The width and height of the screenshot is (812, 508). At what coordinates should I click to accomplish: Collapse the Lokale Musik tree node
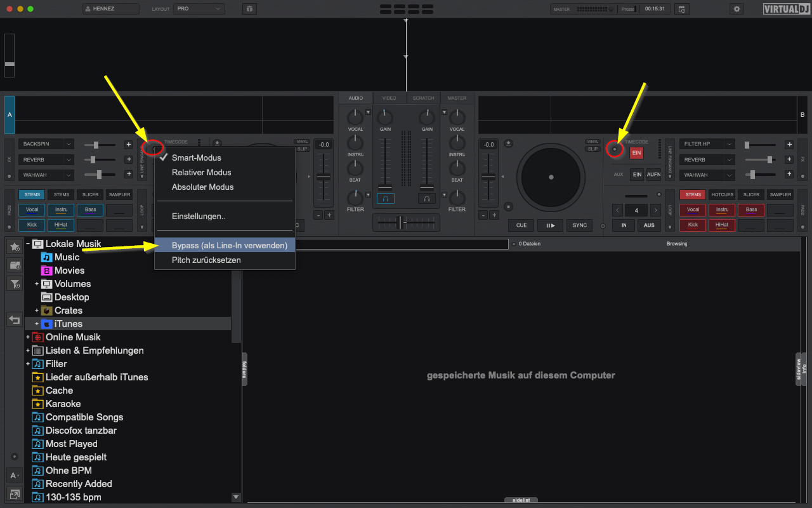(x=28, y=244)
